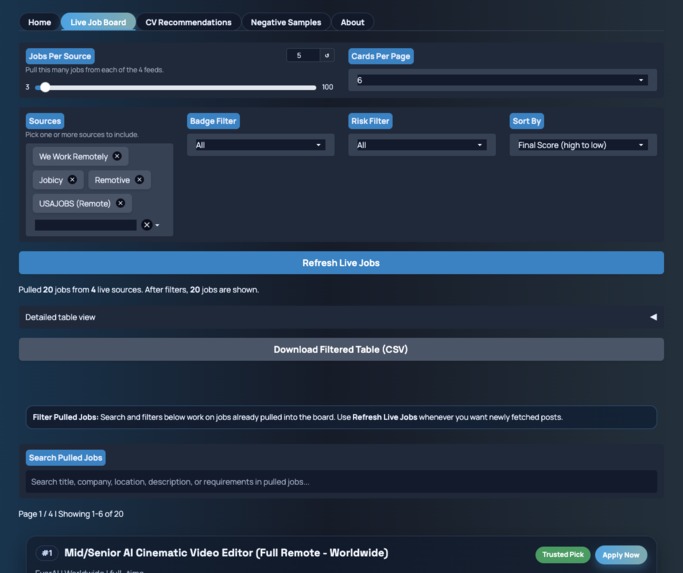Screen dimensions: 683x573
Task: Click the Jobs Per Source number field
Action: tap(303, 55)
